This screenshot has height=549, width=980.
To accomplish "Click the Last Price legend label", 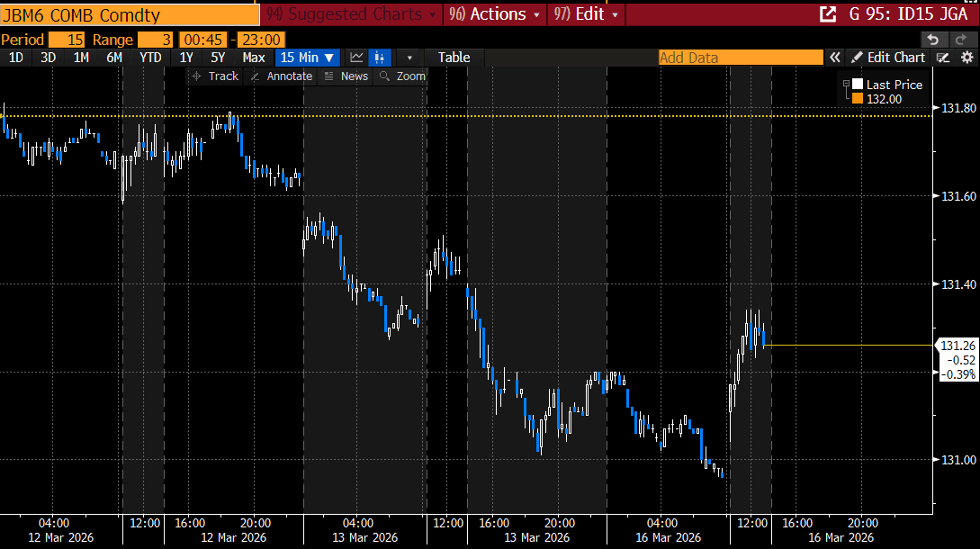I will pyautogui.click(x=894, y=85).
